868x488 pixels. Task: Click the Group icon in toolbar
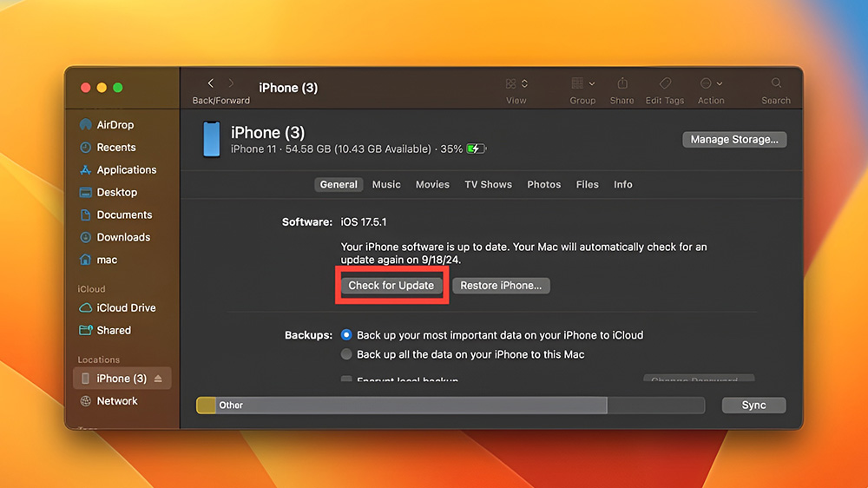577,83
